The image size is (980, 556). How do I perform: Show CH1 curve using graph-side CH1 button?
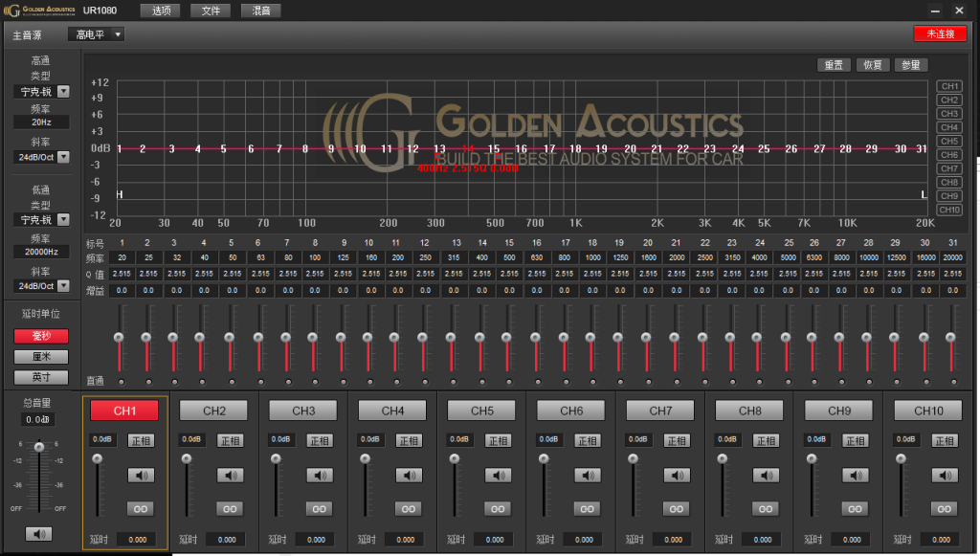(949, 86)
